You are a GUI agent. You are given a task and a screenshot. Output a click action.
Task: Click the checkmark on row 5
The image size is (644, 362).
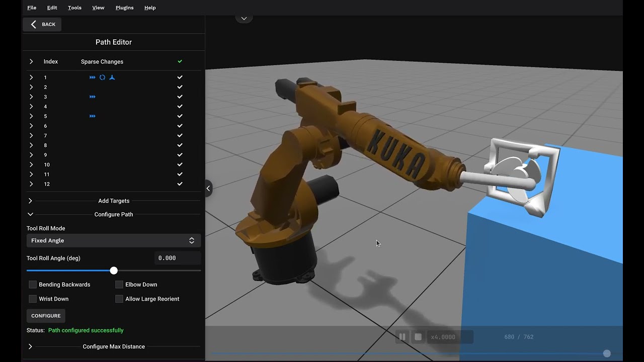click(180, 116)
